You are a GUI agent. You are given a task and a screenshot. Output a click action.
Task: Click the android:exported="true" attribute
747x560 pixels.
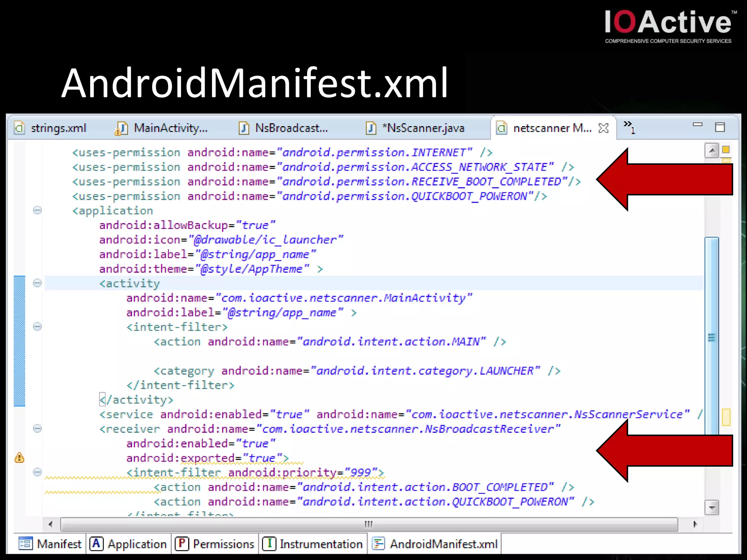[205, 458]
